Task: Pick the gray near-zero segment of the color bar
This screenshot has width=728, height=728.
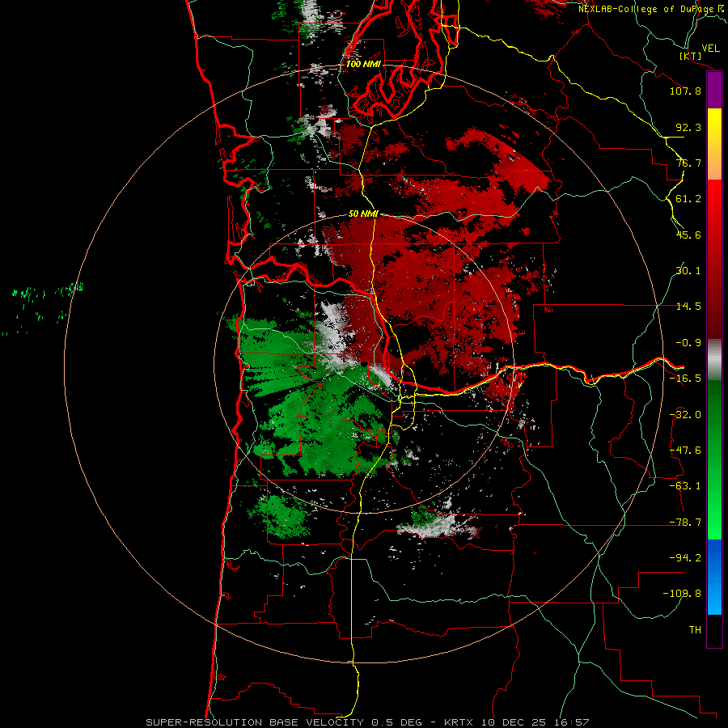Action: click(x=714, y=360)
